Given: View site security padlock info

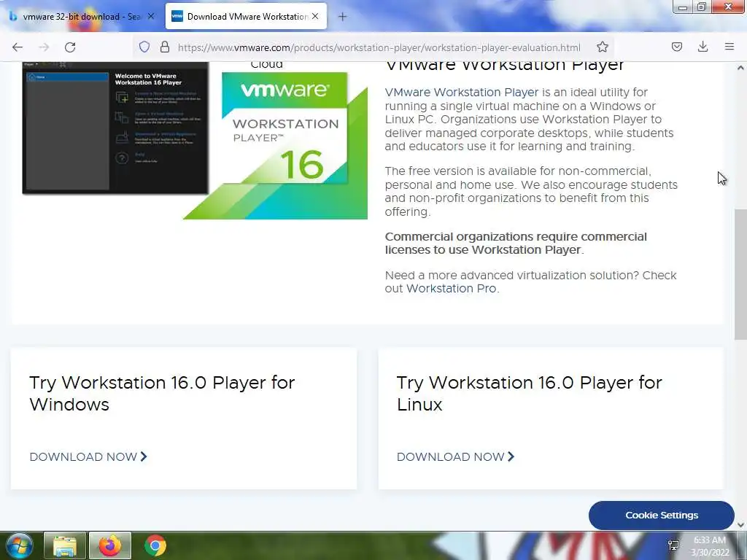Looking at the screenshot, I should 165,47.
